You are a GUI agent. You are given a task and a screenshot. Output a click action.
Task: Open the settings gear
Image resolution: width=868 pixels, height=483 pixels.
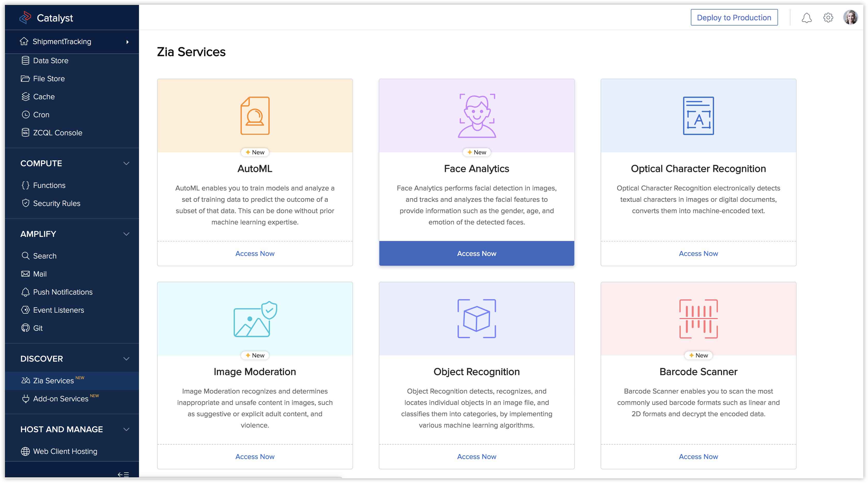(828, 18)
